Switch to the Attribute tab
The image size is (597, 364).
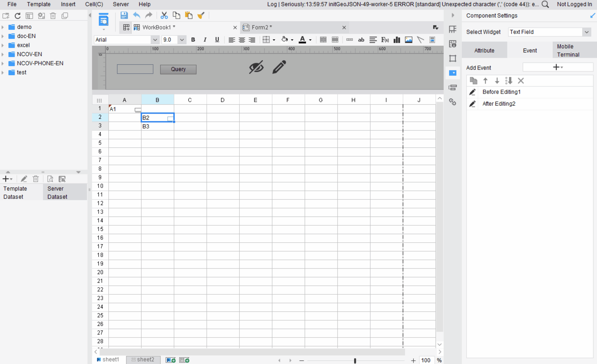pyautogui.click(x=484, y=50)
